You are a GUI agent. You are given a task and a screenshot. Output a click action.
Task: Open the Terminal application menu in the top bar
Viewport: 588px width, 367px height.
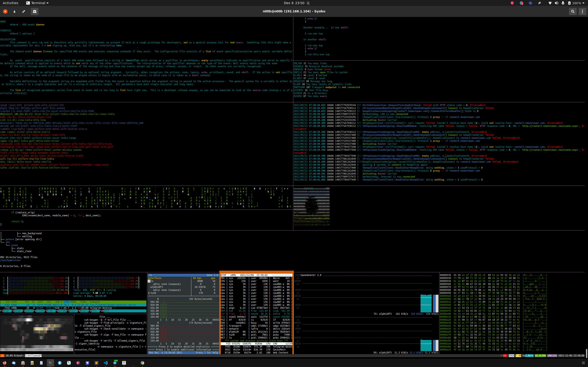point(37,3)
